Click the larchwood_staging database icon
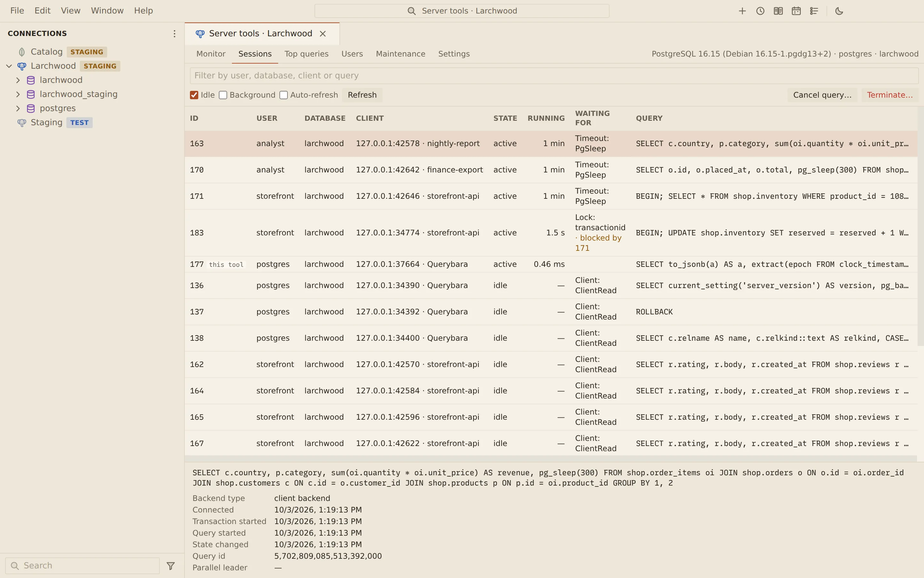The height and width of the screenshot is (578, 924). coord(31,94)
